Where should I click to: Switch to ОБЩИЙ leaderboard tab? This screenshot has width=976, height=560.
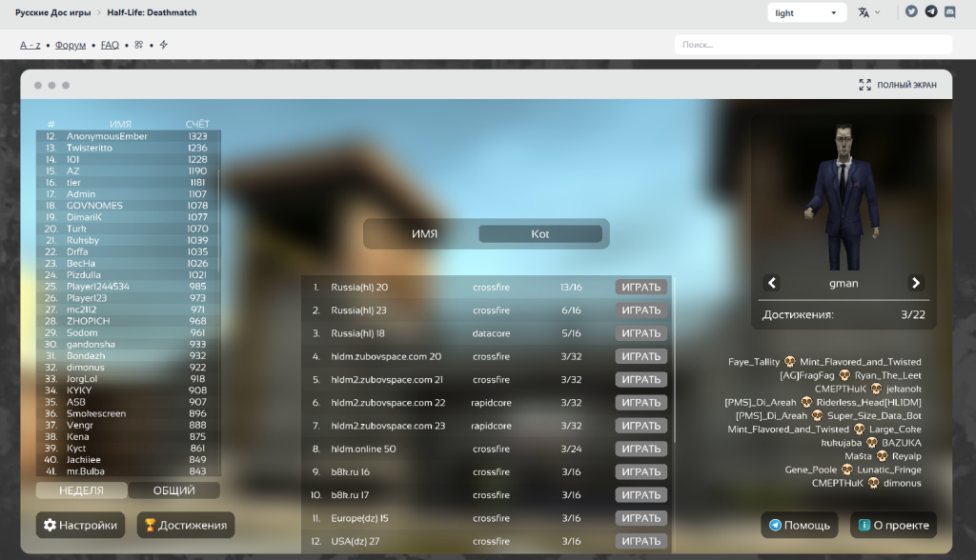point(174,490)
